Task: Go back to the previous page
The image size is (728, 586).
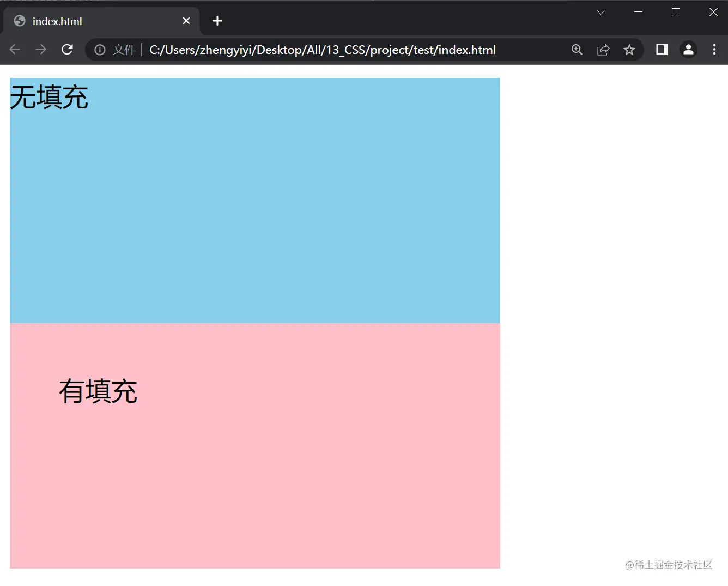Action: click(15, 50)
